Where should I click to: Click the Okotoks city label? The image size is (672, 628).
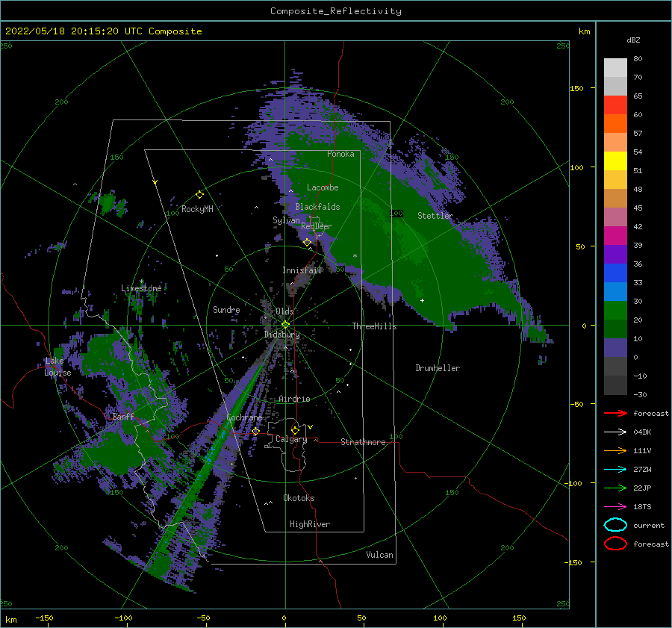[299, 498]
